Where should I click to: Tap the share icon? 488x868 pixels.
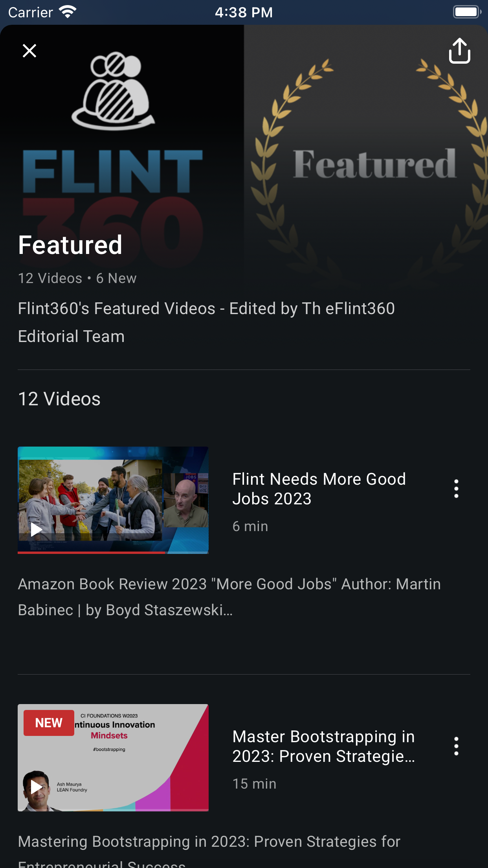pyautogui.click(x=459, y=51)
